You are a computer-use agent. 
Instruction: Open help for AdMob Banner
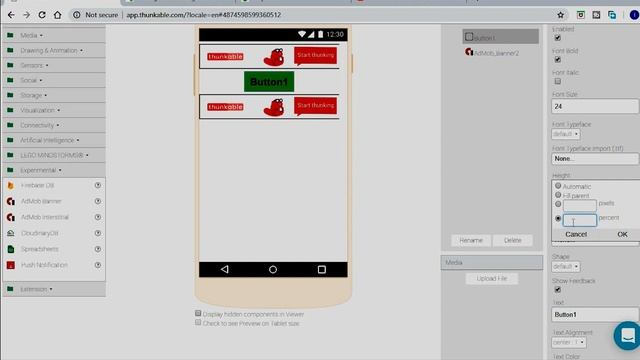98,201
